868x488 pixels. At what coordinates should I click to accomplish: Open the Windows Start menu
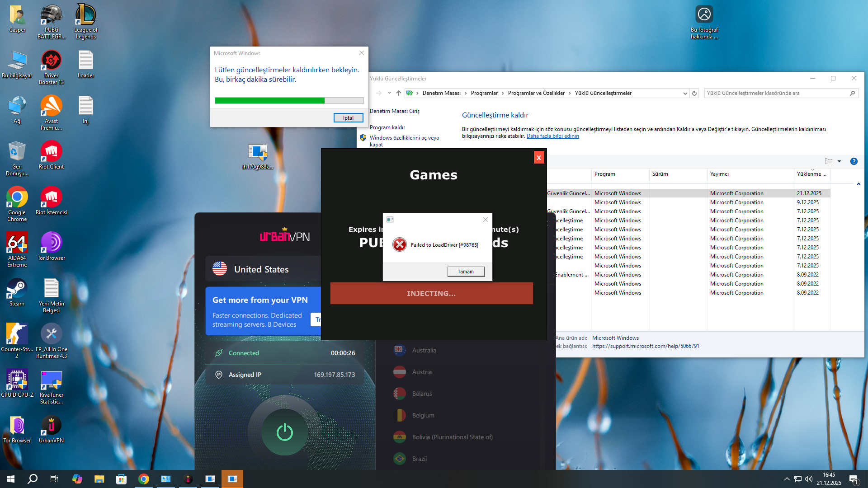click(11, 479)
